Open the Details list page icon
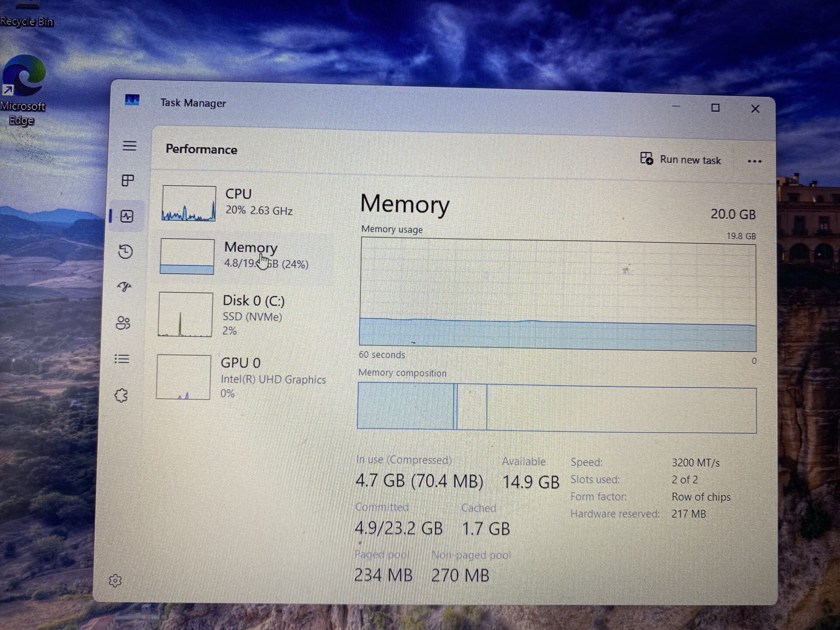Image resolution: width=840 pixels, height=630 pixels. pos(122,359)
